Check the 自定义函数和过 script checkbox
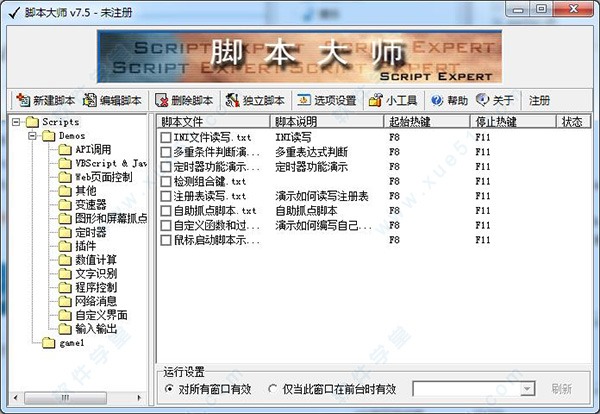 (x=166, y=225)
